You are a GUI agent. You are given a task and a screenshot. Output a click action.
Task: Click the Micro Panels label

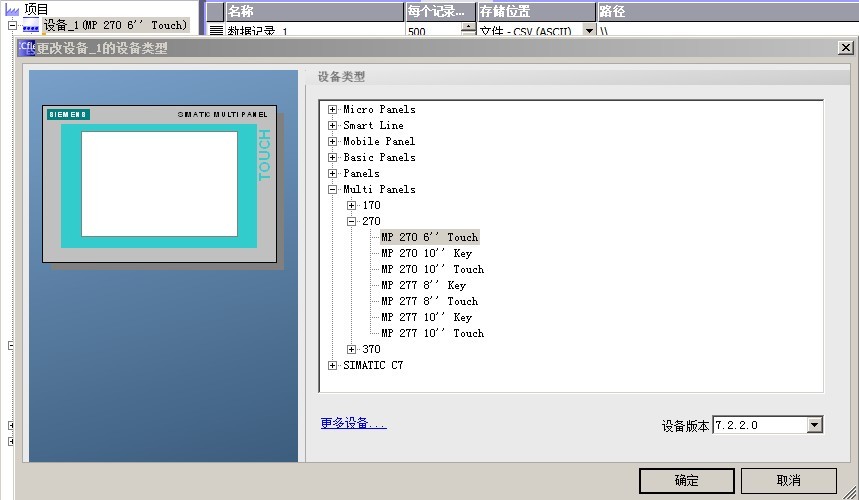click(x=379, y=110)
